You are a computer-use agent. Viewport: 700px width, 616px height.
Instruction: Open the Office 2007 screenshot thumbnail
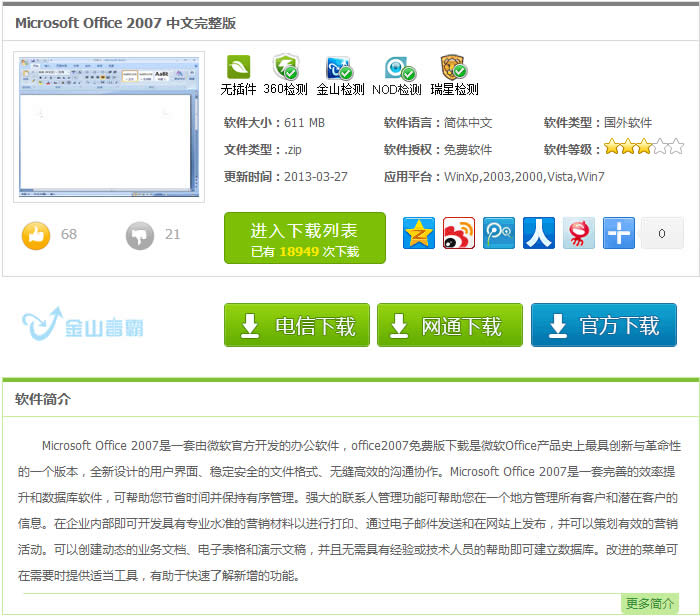click(x=109, y=127)
